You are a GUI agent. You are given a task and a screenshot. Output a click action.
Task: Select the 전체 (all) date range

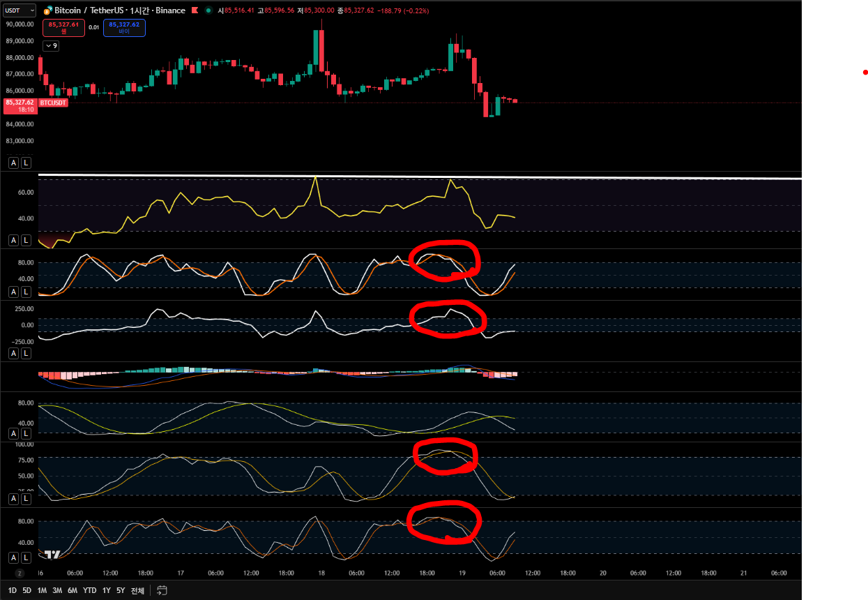[138, 590]
